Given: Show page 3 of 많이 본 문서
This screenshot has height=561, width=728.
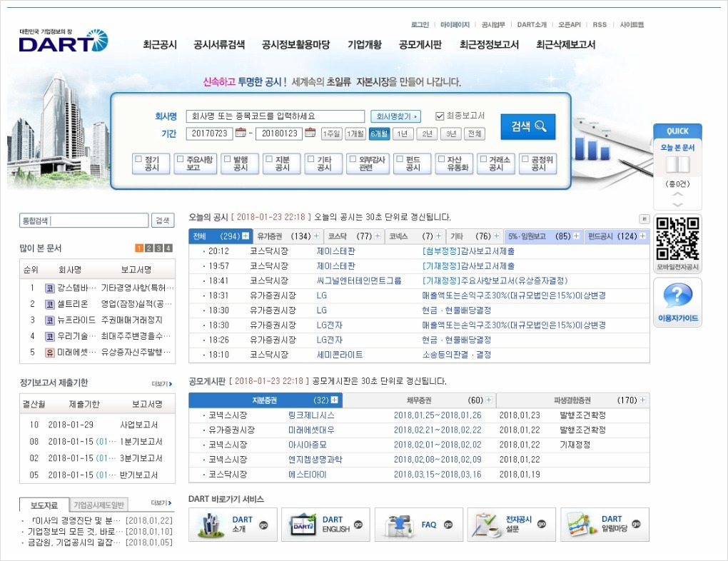Looking at the screenshot, I should (x=158, y=248).
